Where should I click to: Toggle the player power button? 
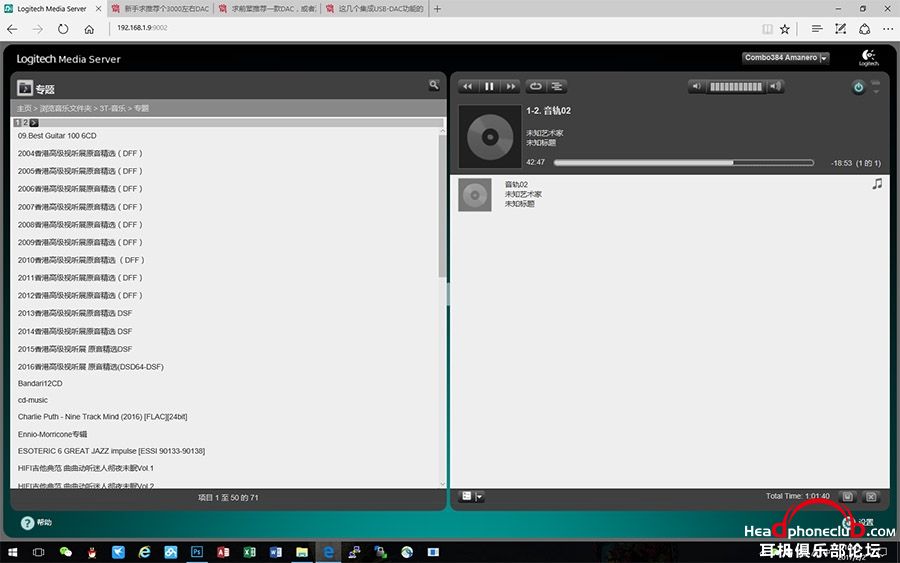point(858,87)
